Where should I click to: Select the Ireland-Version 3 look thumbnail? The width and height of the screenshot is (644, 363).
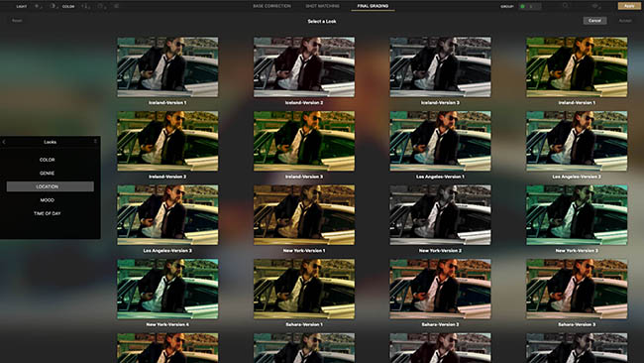coord(304,141)
